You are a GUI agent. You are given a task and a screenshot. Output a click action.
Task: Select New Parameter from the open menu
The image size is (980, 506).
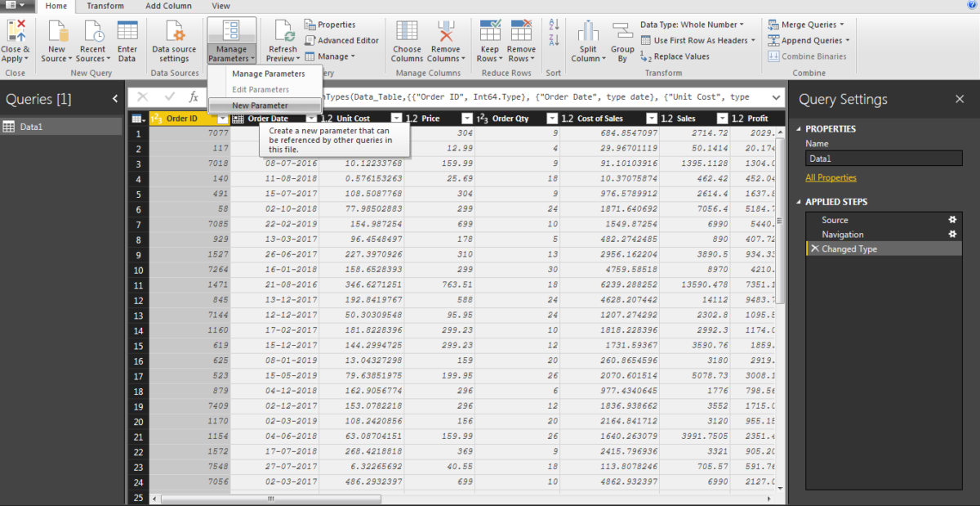[261, 105]
